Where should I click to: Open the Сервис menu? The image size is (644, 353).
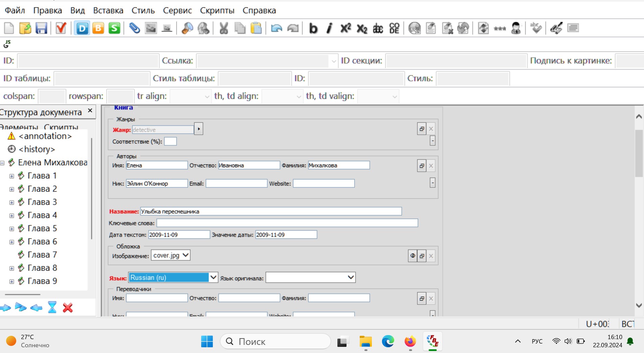tap(177, 10)
